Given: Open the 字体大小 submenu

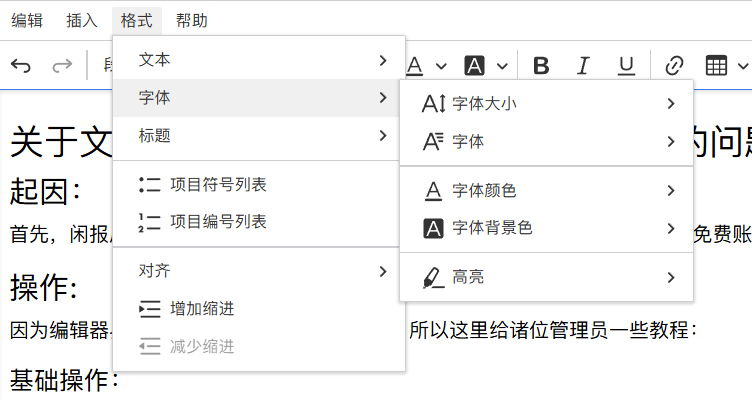Looking at the screenshot, I should point(547,104).
